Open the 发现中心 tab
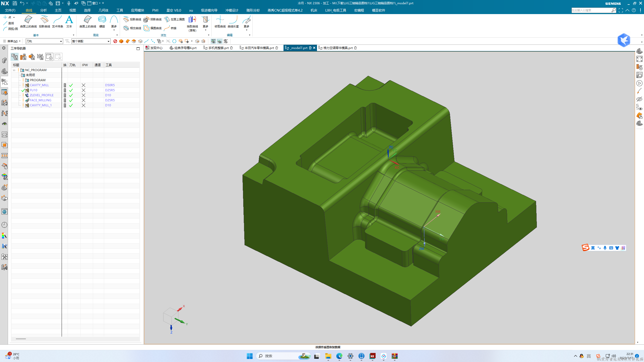 [154, 48]
